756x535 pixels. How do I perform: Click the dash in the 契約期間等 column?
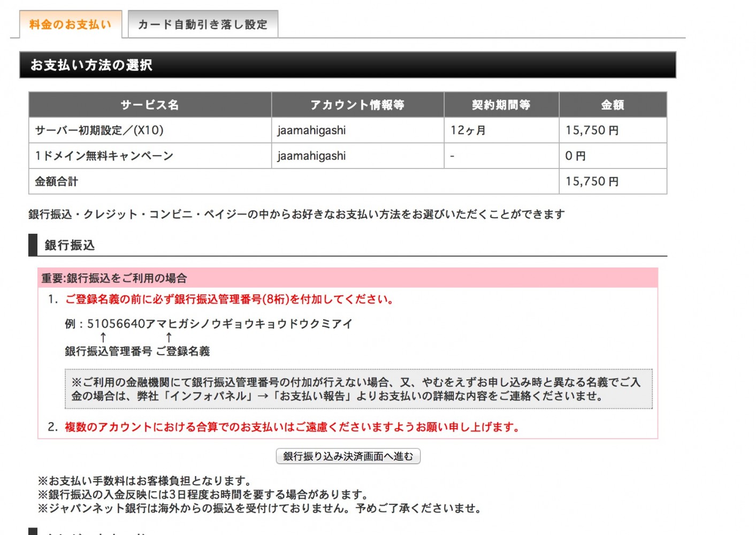[452, 156]
